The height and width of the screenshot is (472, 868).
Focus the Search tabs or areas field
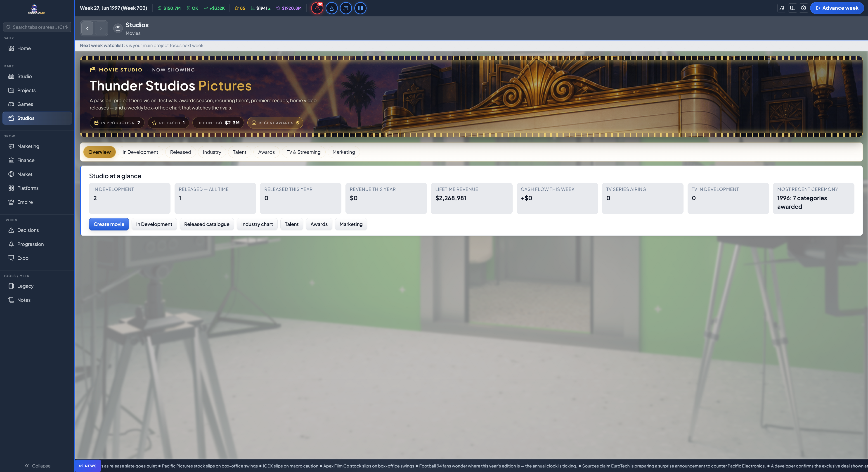tap(37, 27)
